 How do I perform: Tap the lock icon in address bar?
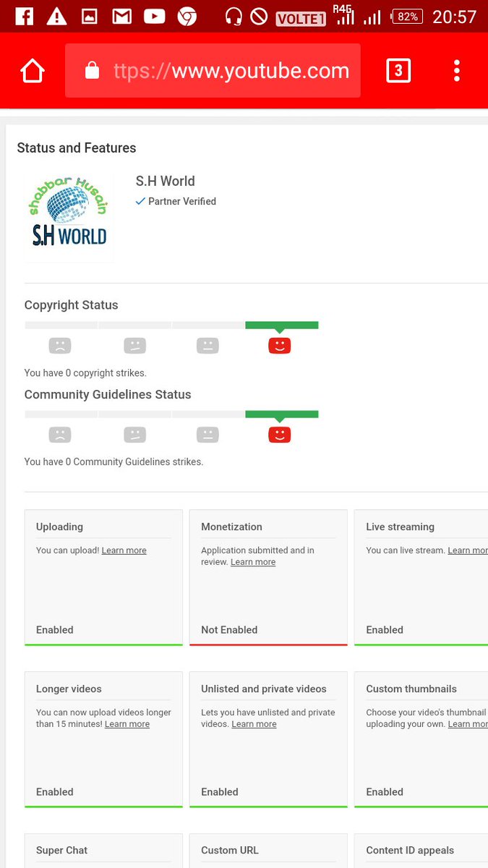click(92, 71)
